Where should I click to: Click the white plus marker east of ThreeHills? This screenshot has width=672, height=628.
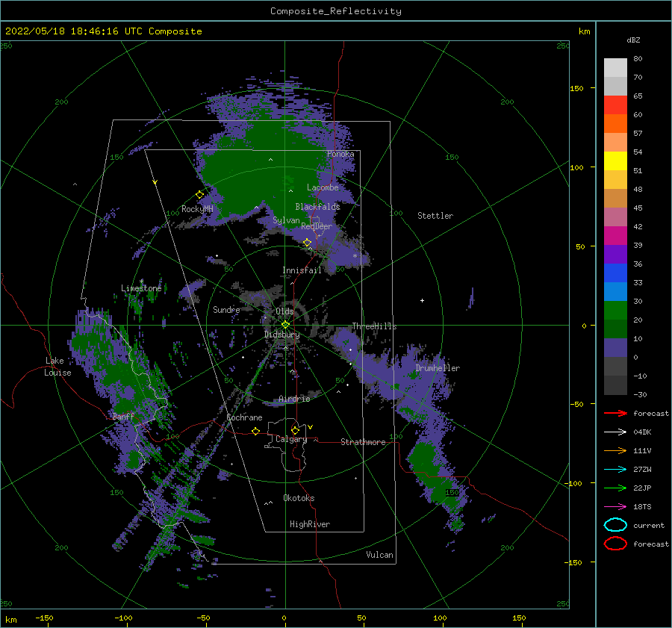(x=422, y=300)
